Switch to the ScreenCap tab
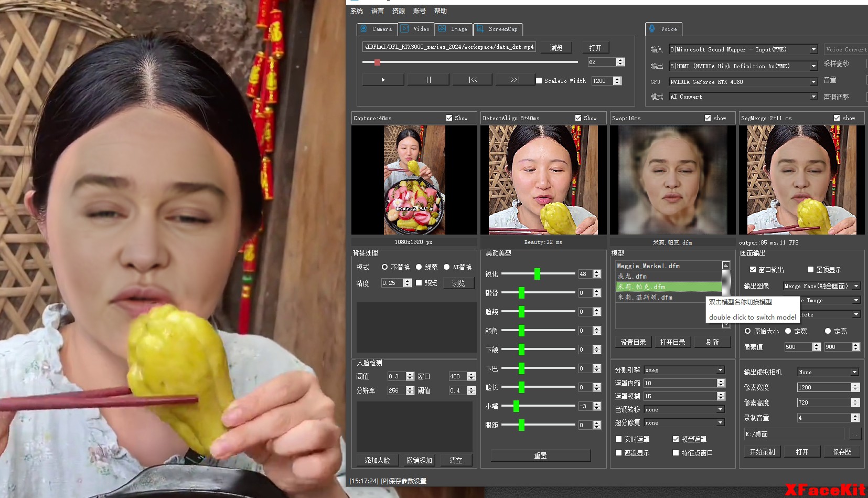The height and width of the screenshot is (498, 868). [498, 29]
